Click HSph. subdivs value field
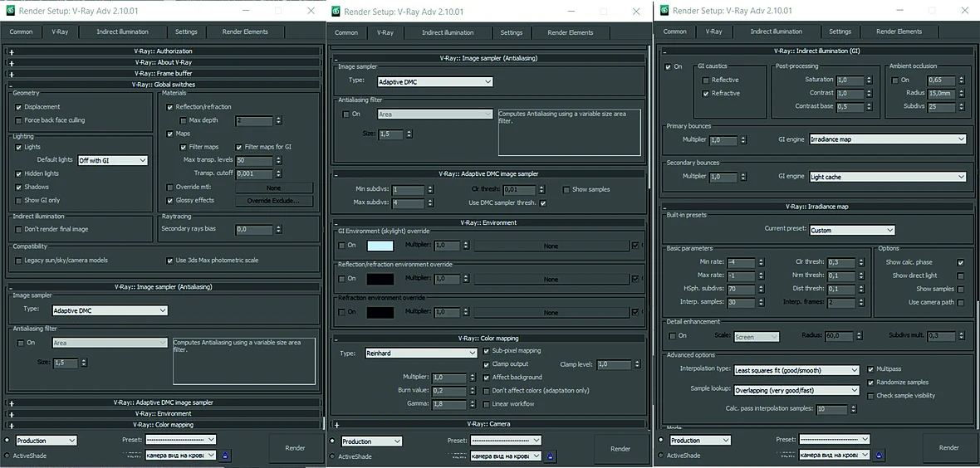 click(x=742, y=290)
